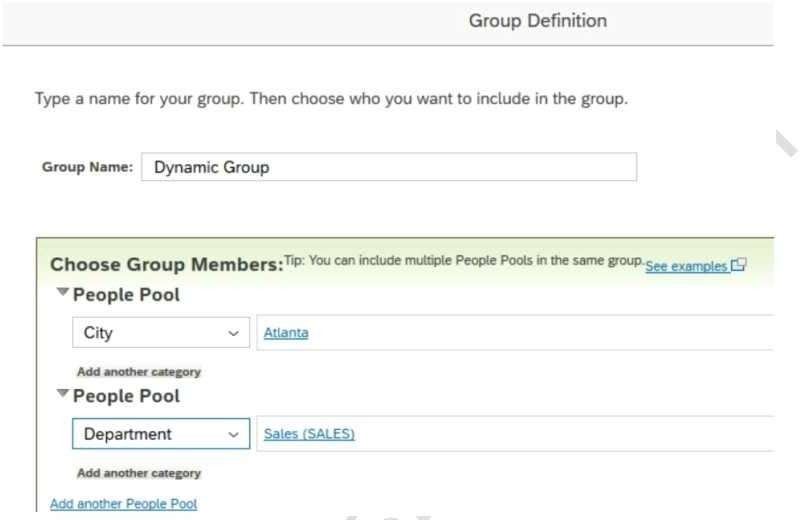The width and height of the screenshot is (800, 520).
Task: Click the second People Pool heading text
Action: [126, 396]
